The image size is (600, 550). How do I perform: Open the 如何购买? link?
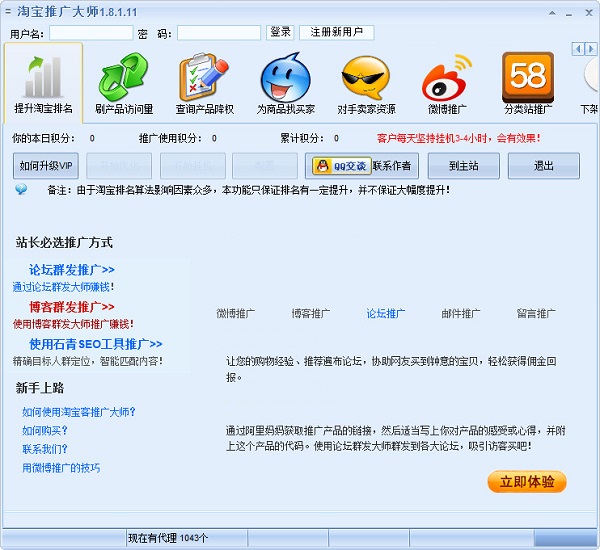click(44, 431)
